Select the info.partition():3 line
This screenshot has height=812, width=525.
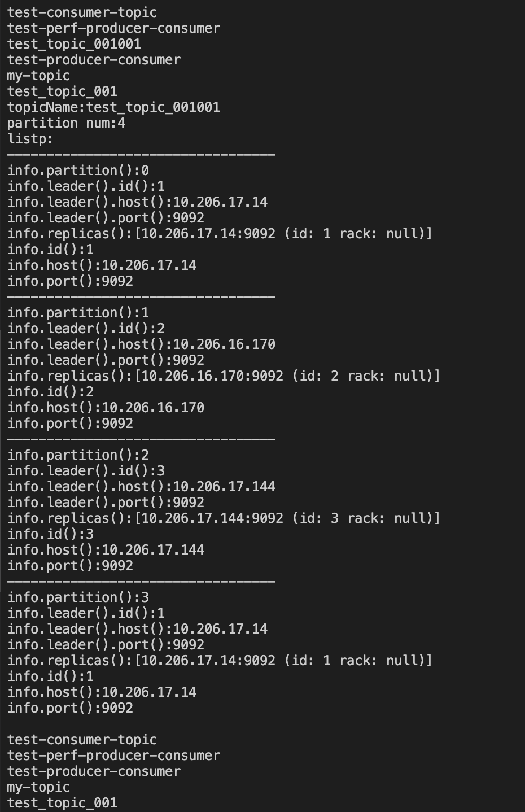[78, 597]
